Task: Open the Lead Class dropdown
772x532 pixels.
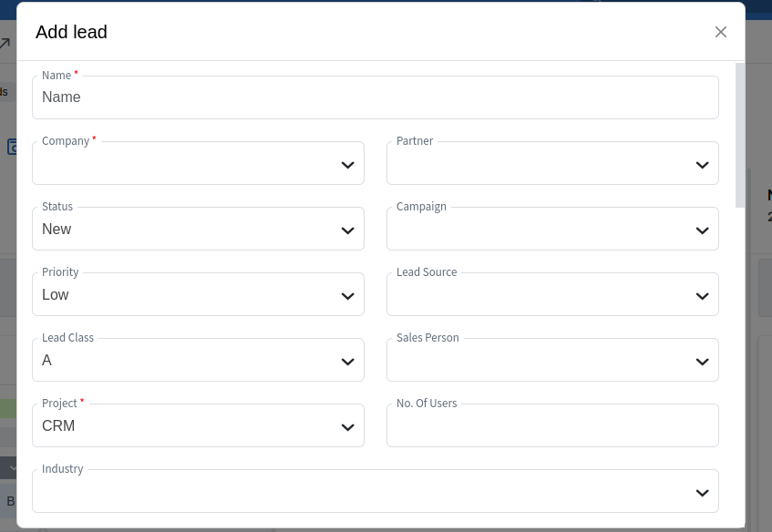Action: 198,361
